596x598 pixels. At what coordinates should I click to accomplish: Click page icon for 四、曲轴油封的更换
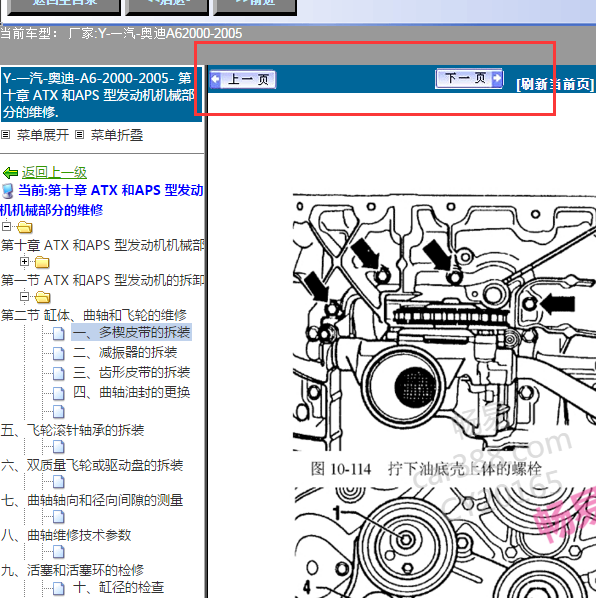pyautogui.click(x=59, y=393)
